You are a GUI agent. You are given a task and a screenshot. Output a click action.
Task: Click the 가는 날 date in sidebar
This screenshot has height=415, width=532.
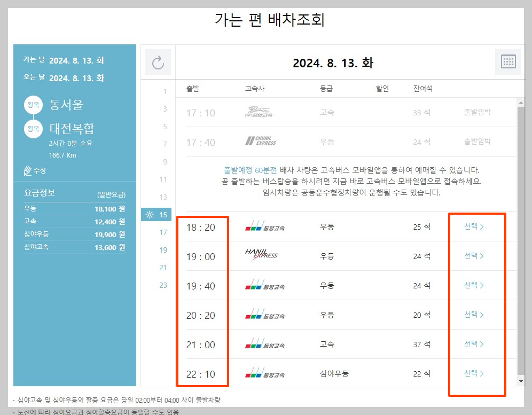pyautogui.click(x=77, y=60)
